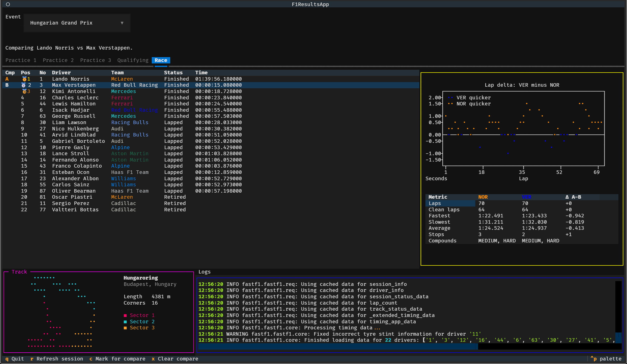Image resolution: width=627 pixels, height=364 pixels.
Task: Select the Carlos Sainz row
Action: (x=211, y=185)
